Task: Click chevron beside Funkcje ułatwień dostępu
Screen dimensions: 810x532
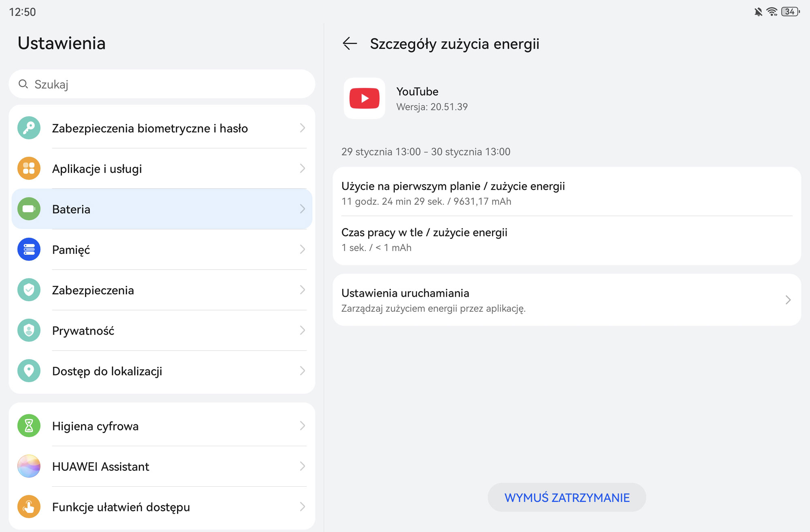Action: tap(302, 507)
